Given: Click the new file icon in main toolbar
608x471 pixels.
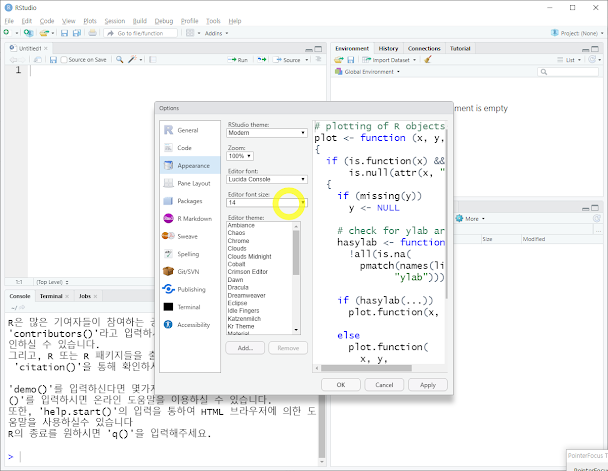Looking at the screenshot, I should coord(7,33).
